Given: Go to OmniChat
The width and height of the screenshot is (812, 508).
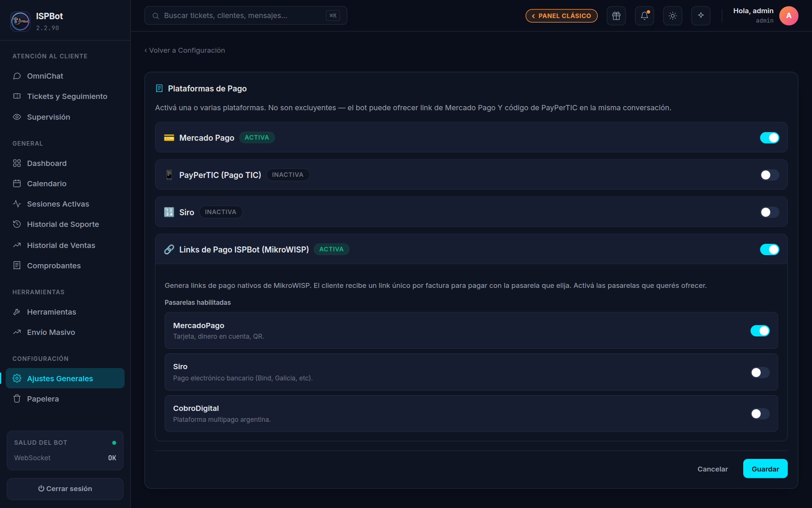Looking at the screenshot, I should click(65, 76).
